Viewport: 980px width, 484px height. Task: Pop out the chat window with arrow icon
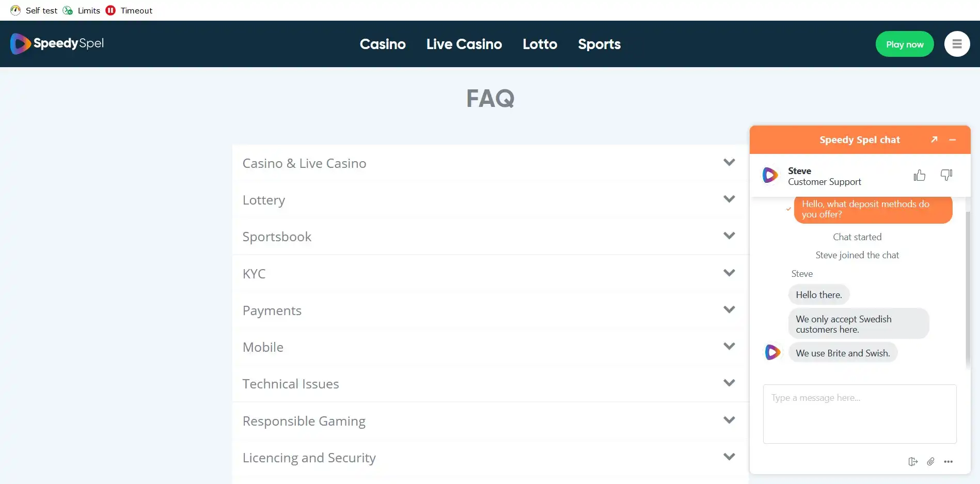coord(934,139)
